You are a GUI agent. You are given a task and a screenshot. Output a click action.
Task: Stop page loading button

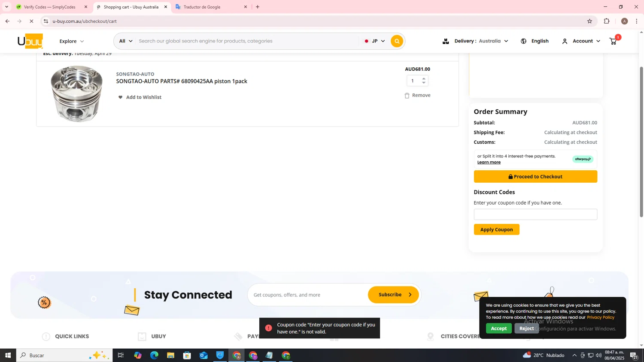click(x=32, y=21)
